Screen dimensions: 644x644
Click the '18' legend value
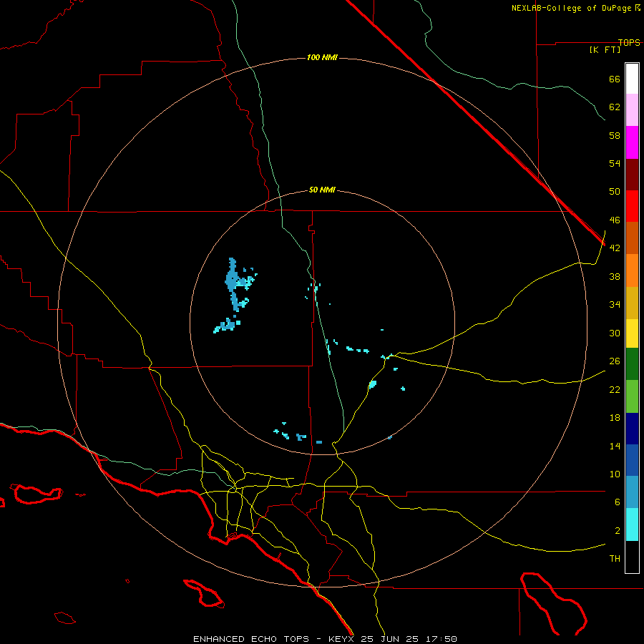click(x=615, y=418)
